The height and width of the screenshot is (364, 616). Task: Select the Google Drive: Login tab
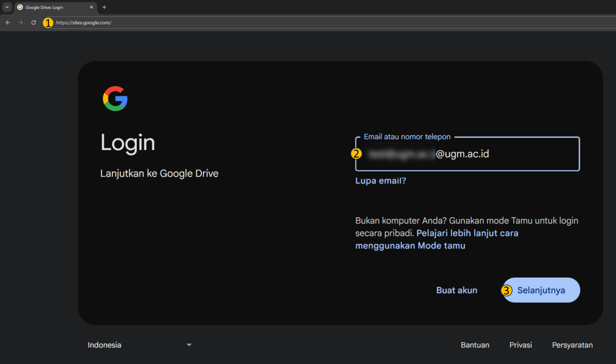tap(55, 7)
